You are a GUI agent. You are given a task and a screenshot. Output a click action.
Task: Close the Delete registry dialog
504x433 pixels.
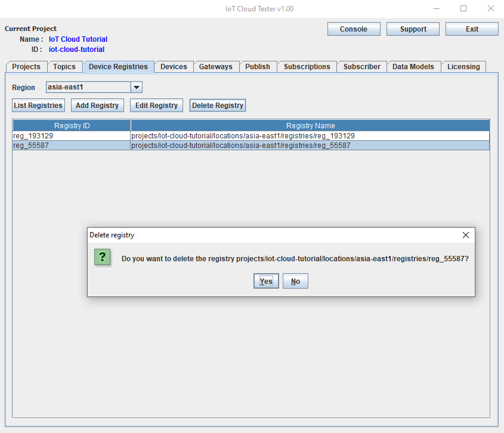click(x=465, y=235)
